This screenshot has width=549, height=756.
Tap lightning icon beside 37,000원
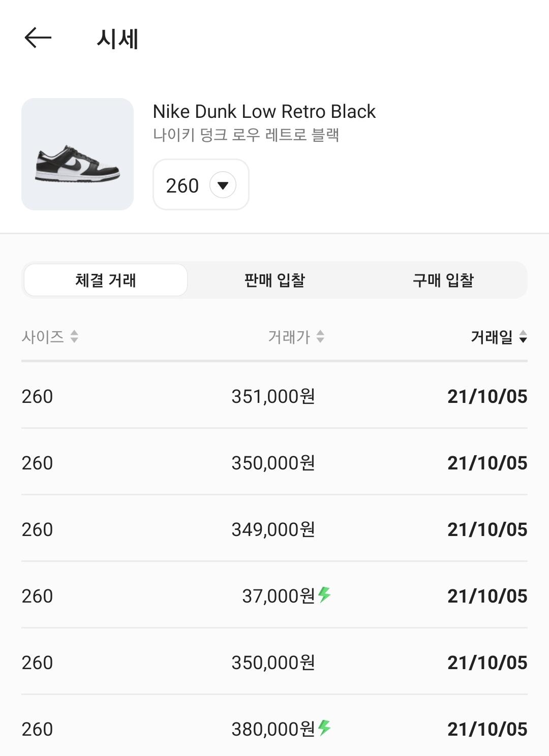pos(324,594)
